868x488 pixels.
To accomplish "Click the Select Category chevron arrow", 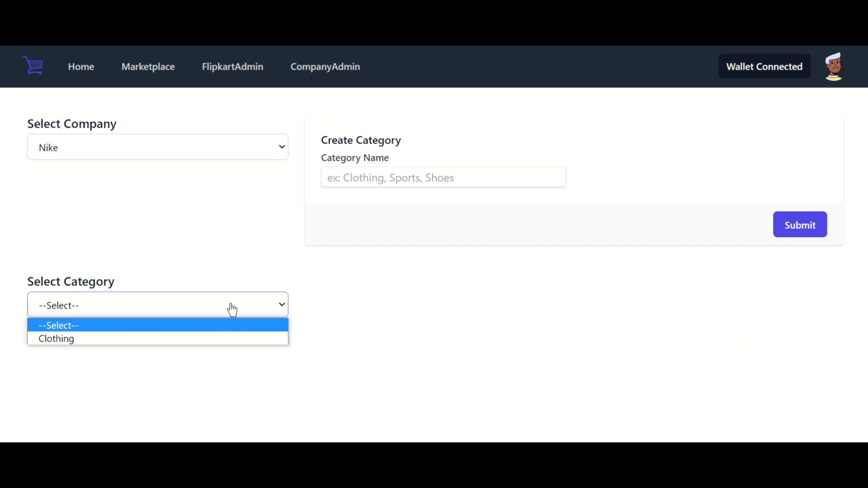I will click(282, 305).
